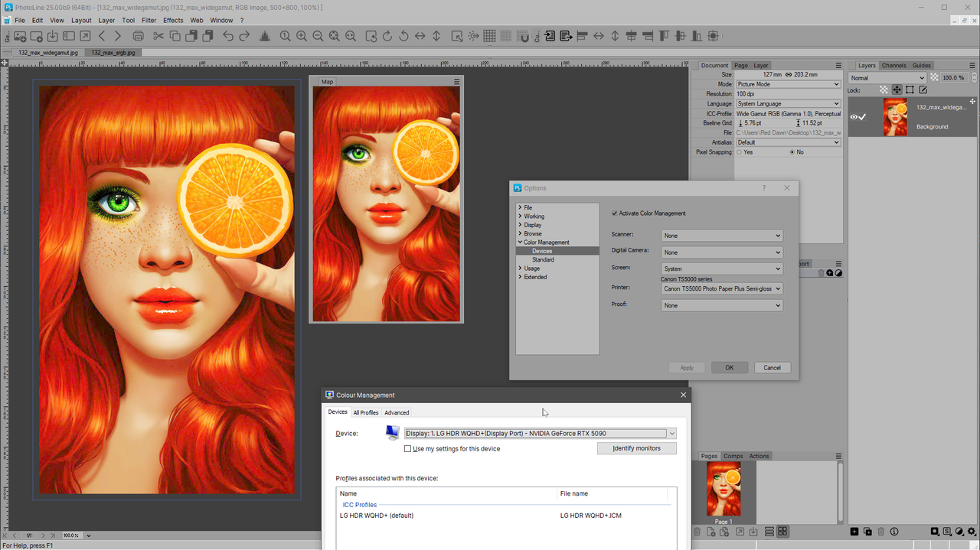Open the Screen profile dropdown
Viewport: 980px width, 550px height.
(x=721, y=268)
